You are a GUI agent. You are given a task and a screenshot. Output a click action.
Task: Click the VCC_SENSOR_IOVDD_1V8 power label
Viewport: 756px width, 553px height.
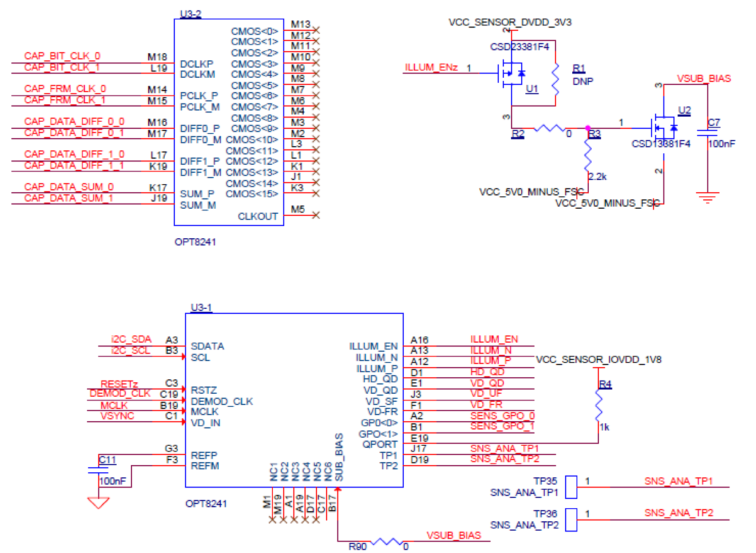tap(598, 360)
